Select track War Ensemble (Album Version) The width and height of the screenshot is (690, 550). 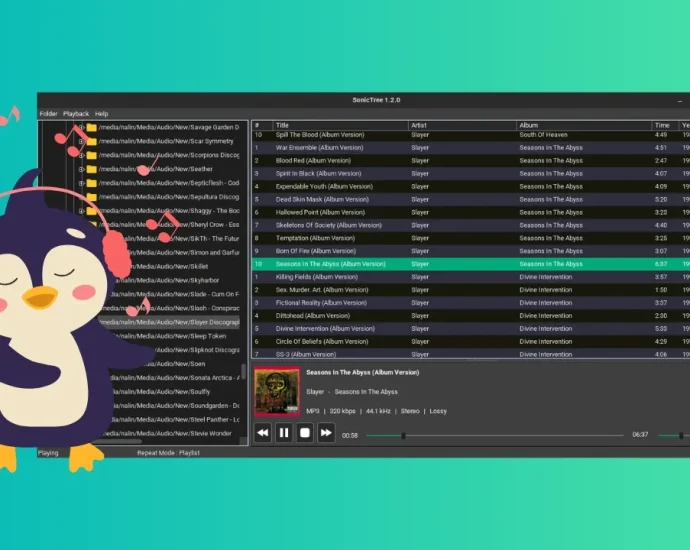471,148
